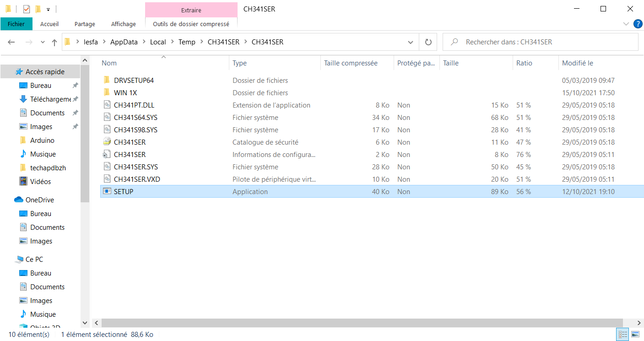The height and width of the screenshot is (341, 644).
Task: Click the CH341S98.SYS file icon
Action: click(107, 130)
